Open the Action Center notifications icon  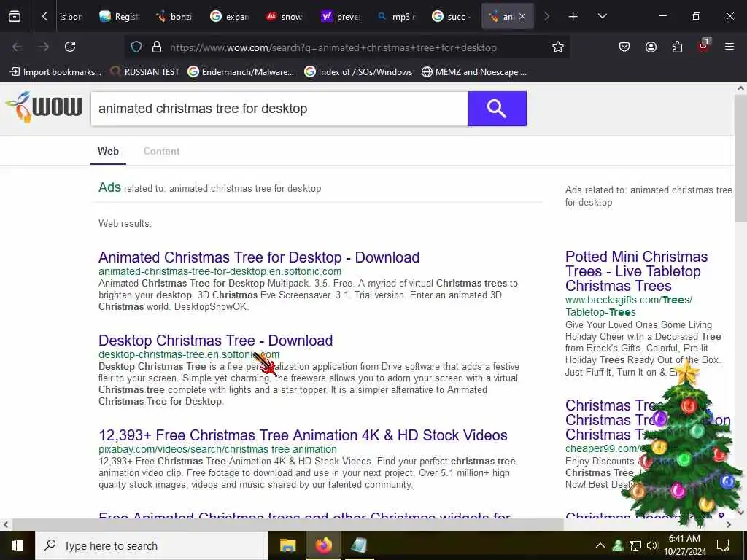coord(723,545)
